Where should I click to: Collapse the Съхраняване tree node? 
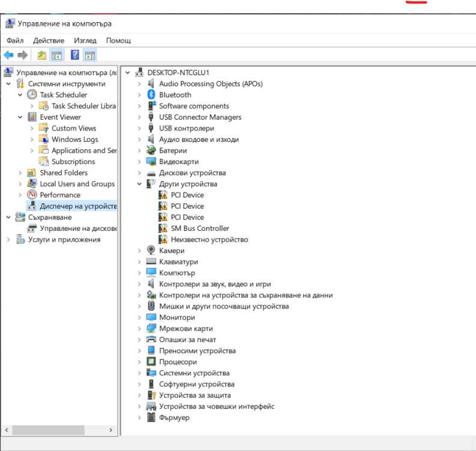tap(8, 217)
